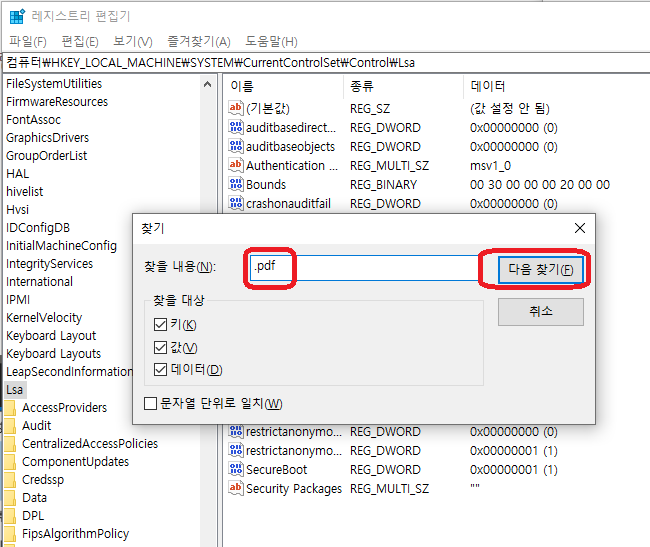
Task: Click the msv1_0 data cell
Action: pos(490,166)
